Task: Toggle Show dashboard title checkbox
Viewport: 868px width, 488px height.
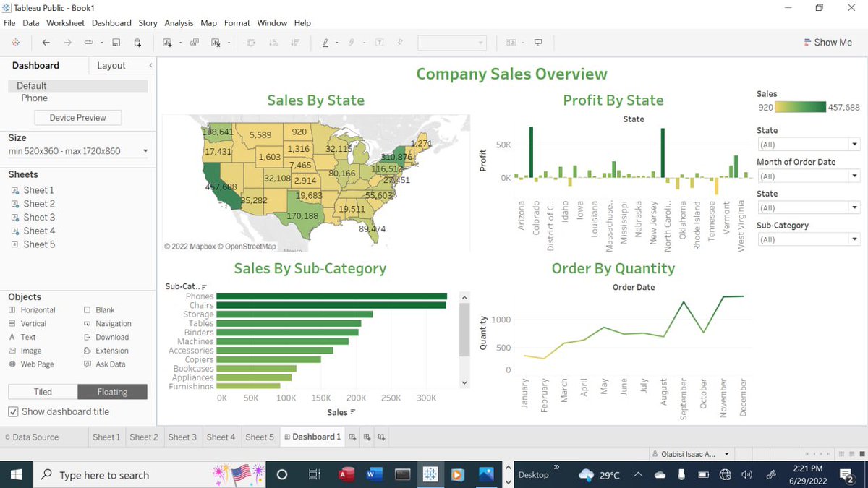Action: pos(13,411)
